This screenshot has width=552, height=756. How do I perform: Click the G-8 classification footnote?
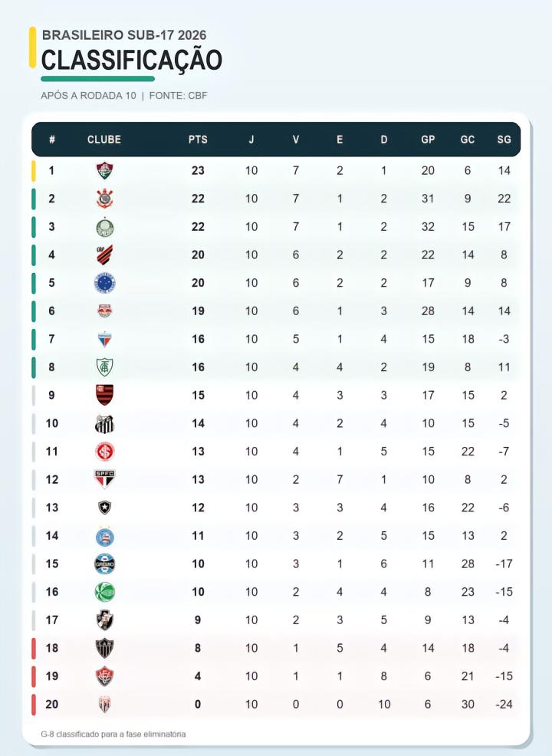[113, 734]
